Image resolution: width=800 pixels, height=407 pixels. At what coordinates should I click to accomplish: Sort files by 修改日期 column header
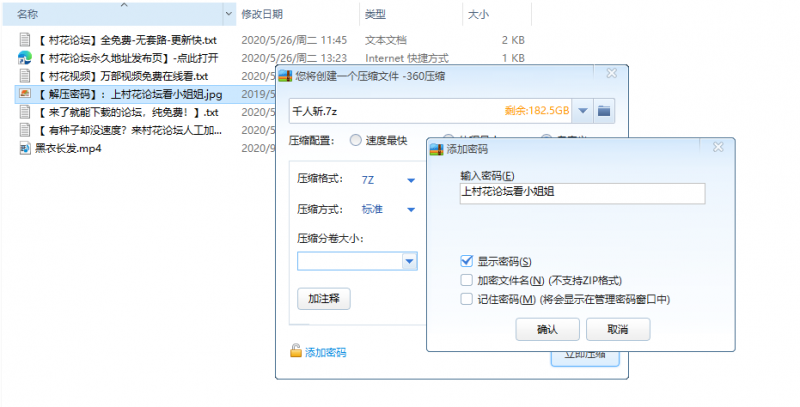tap(262, 14)
